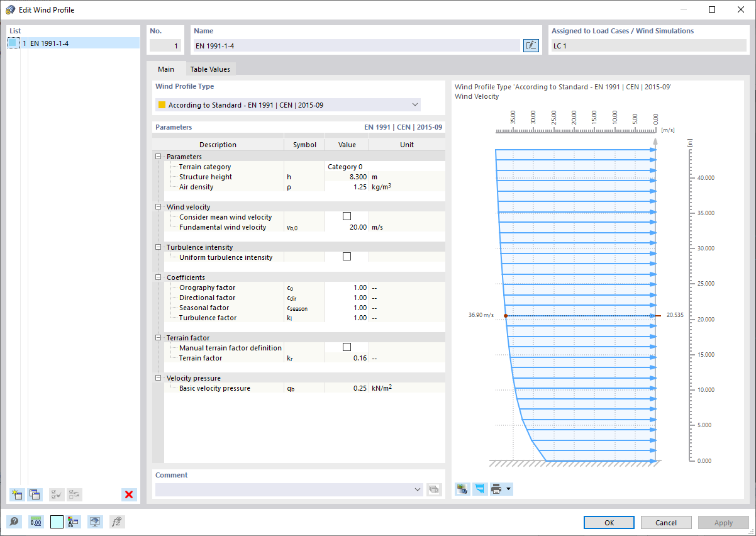Screen dimensions: 756x536
Task: Open the units and decimals icon
Action: 36,522
